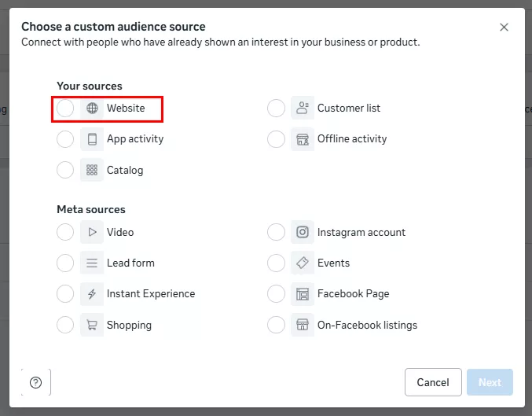This screenshot has width=532, height=416.
Task: Click the Customer list person icon
Action: point(303,109)
